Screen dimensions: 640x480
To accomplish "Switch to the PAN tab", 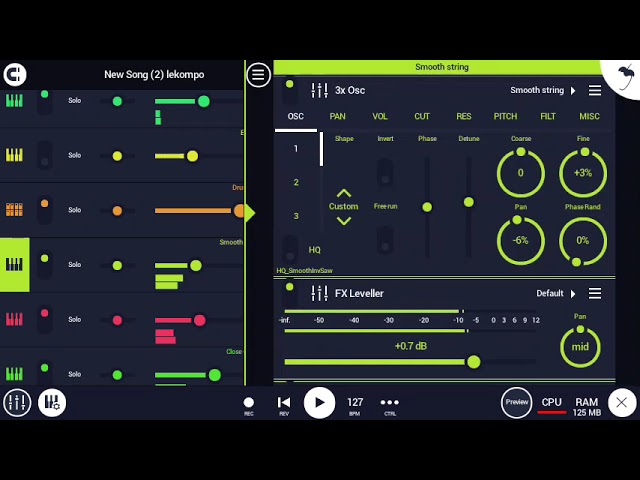I will (x=337, y=116).
